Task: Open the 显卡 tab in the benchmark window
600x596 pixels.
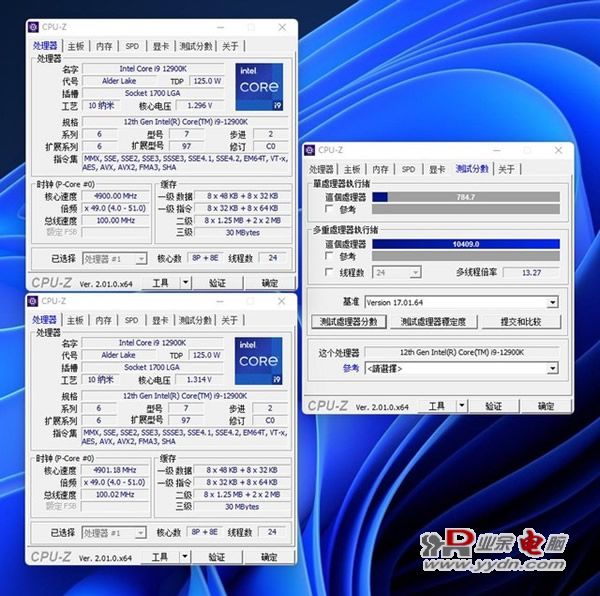Action: click(437, 169)
